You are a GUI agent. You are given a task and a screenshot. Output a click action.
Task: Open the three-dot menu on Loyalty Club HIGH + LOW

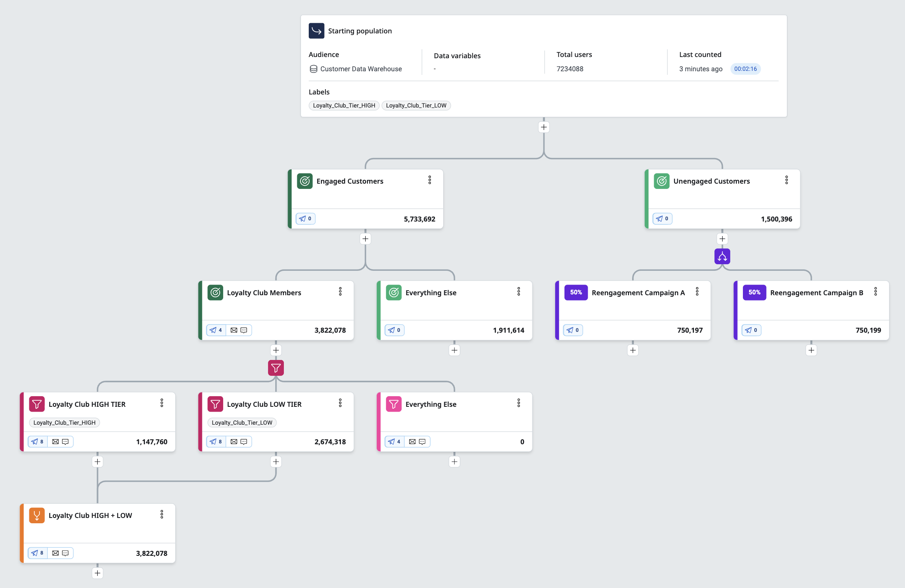162,514
